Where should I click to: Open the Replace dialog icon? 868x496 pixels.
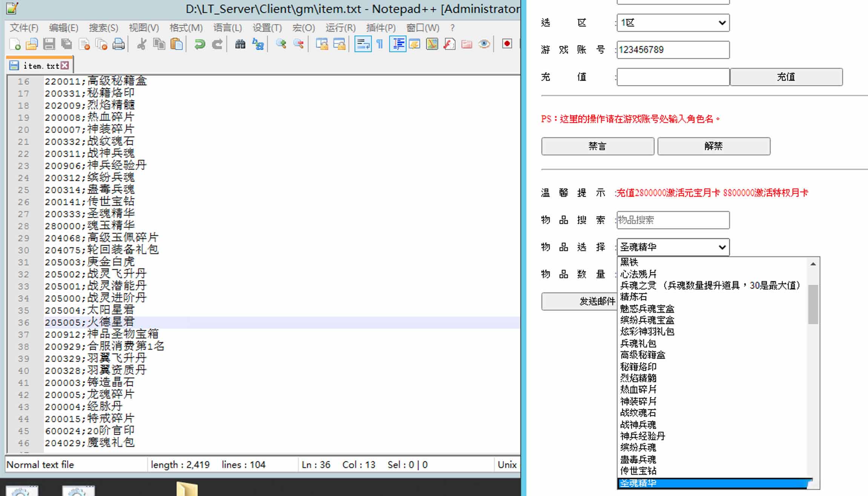(x=258, y=44)
